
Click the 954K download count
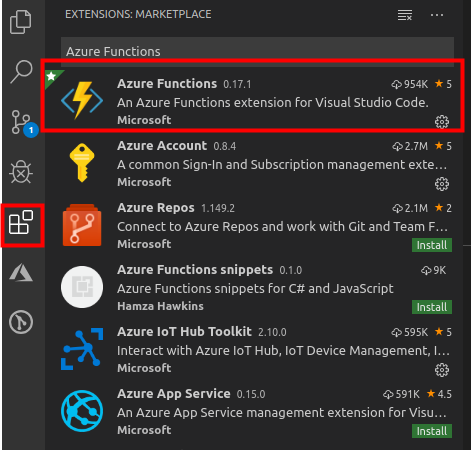pyautogui.click(x=410, y=84)
